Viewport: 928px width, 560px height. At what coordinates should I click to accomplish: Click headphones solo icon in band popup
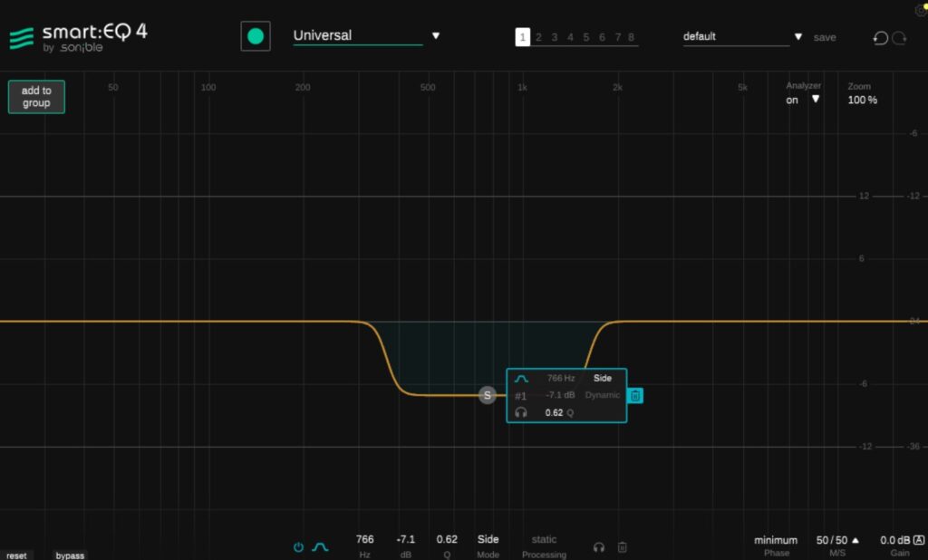[x=521, y=412]
